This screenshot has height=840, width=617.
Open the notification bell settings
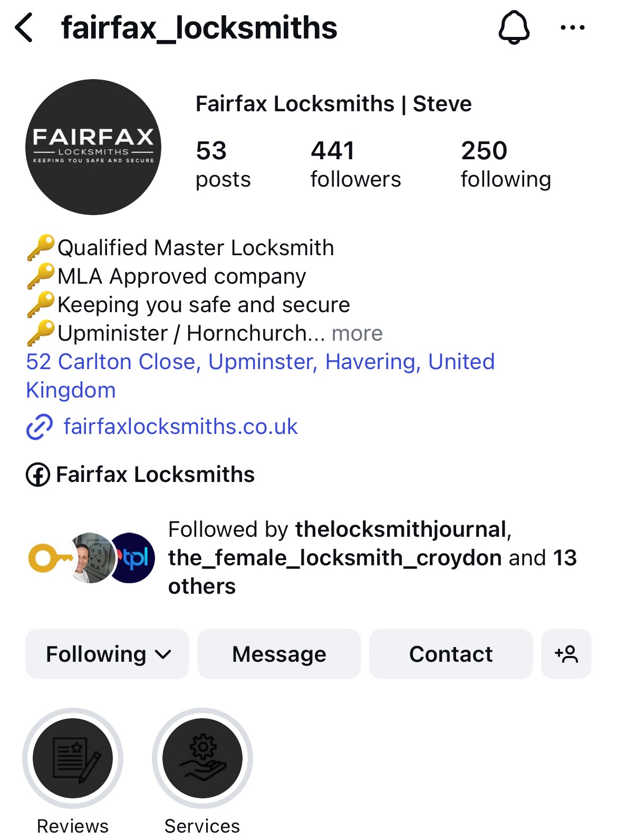click(x=514, y=27)
